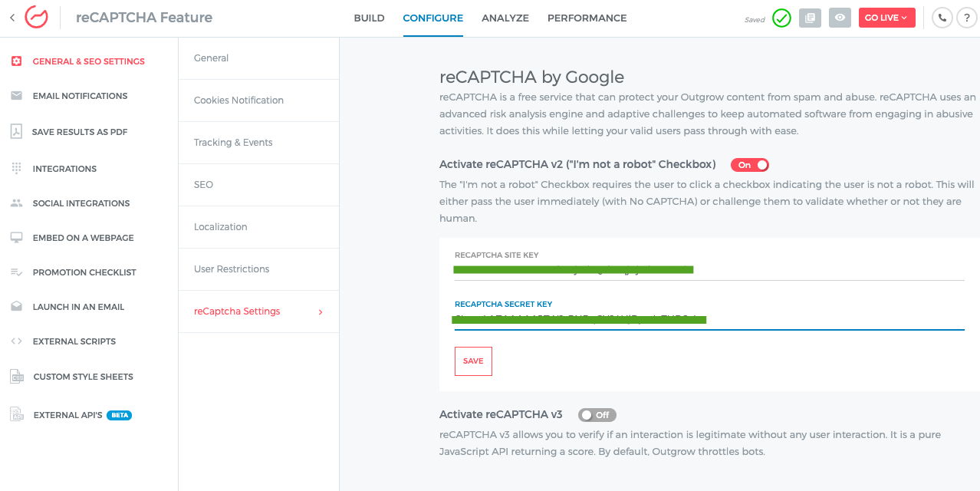
Task: Click the Integrations grid icon
Action: tap(16, 168)
